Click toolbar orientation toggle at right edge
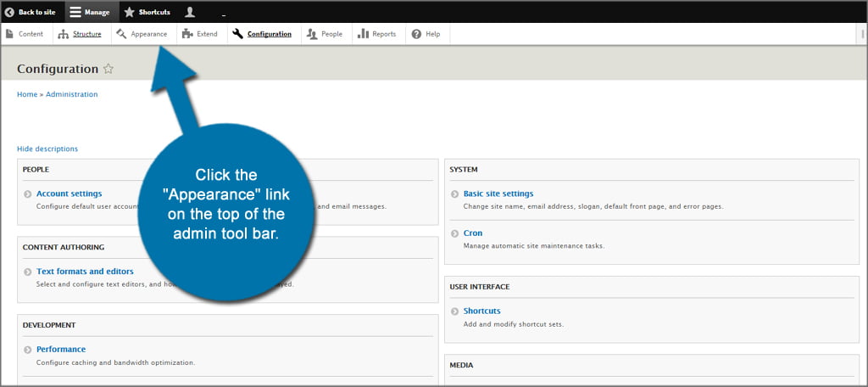This screenshot has height=387, width=868. pyautogui.click(x=861, y=34)
